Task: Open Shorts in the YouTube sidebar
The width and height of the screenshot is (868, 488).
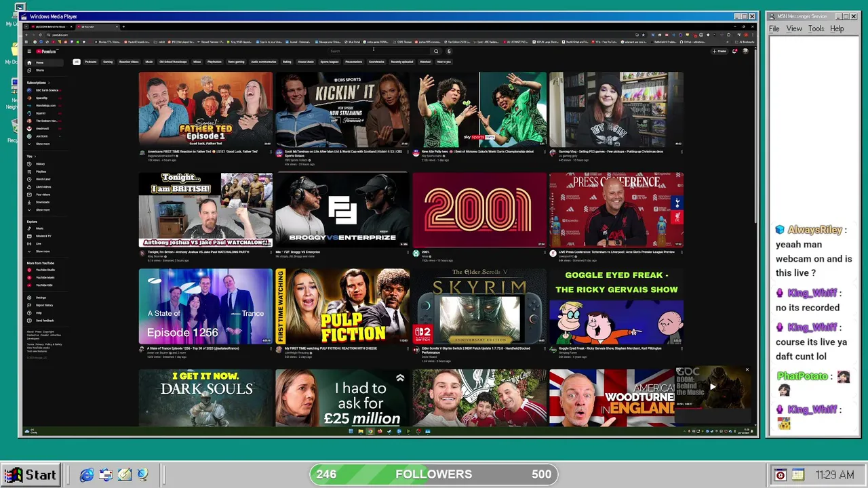Action: [x=44, y=70]
